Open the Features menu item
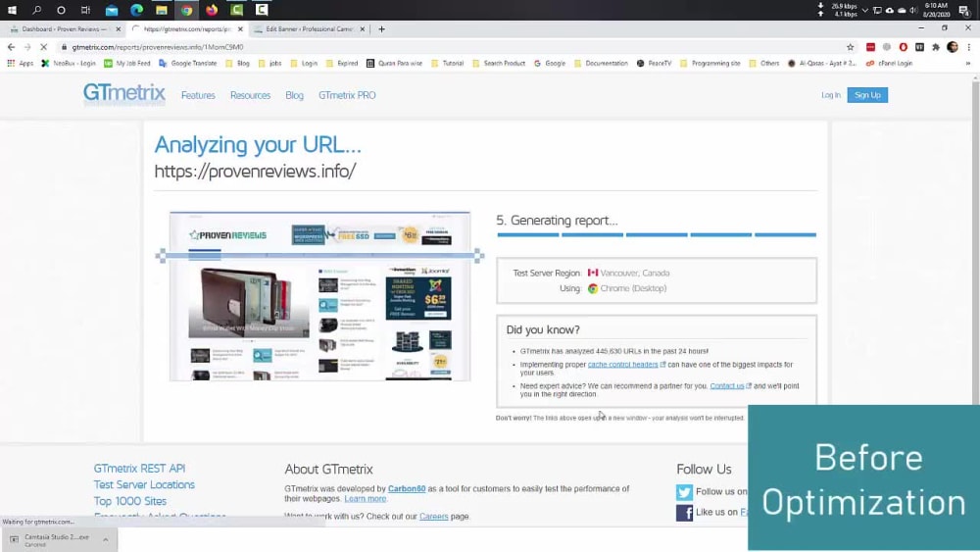This screenshot has width=980, height=552. (198, 95)
